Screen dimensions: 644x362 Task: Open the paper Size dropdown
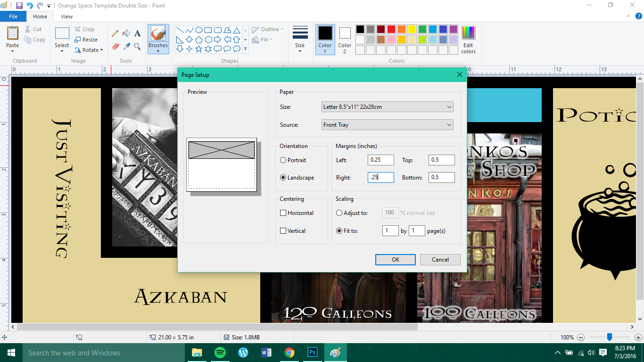(x=387, y=107)
